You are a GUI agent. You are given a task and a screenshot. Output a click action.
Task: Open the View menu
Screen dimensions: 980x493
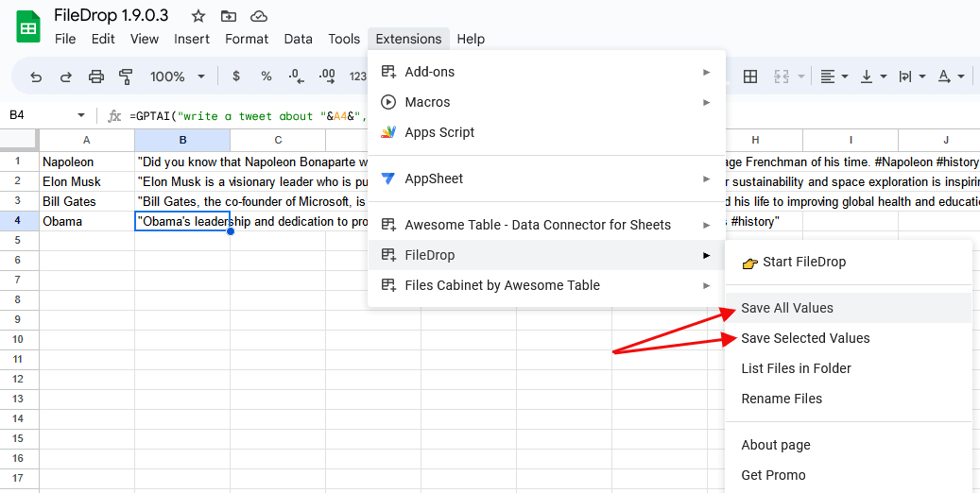click(145, 39)
